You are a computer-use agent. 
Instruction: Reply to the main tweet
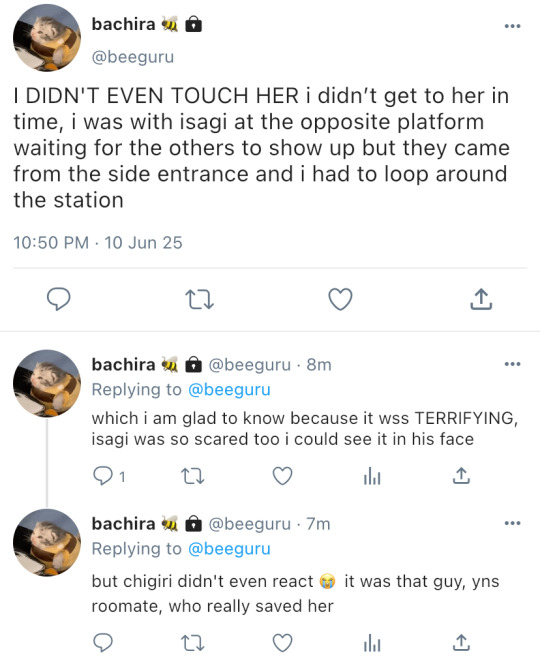point(58,299)
